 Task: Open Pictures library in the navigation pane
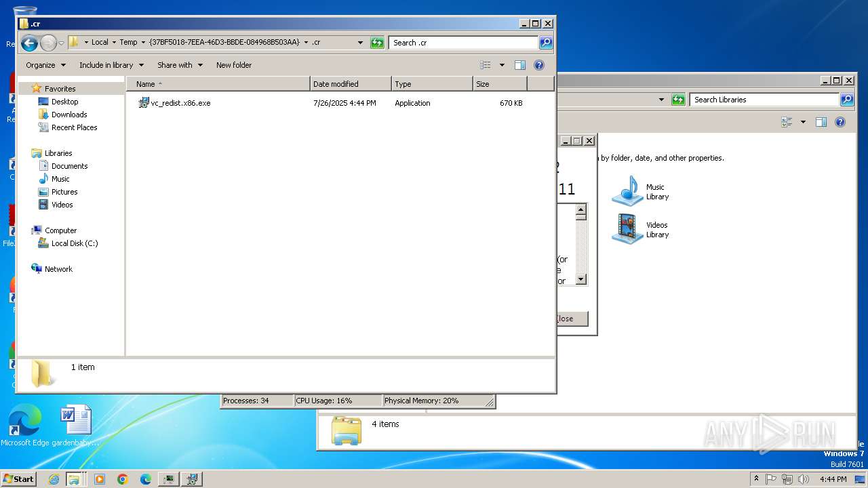tap(64, 192)
